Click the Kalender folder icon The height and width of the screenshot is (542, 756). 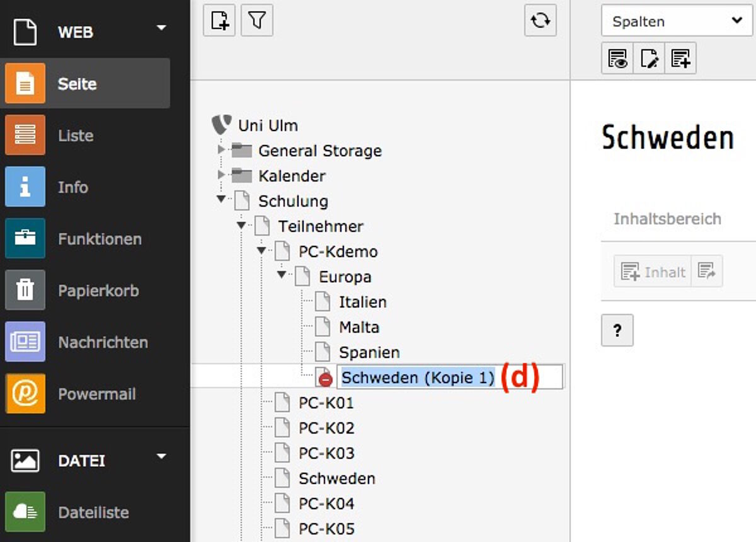coord(242,176)
